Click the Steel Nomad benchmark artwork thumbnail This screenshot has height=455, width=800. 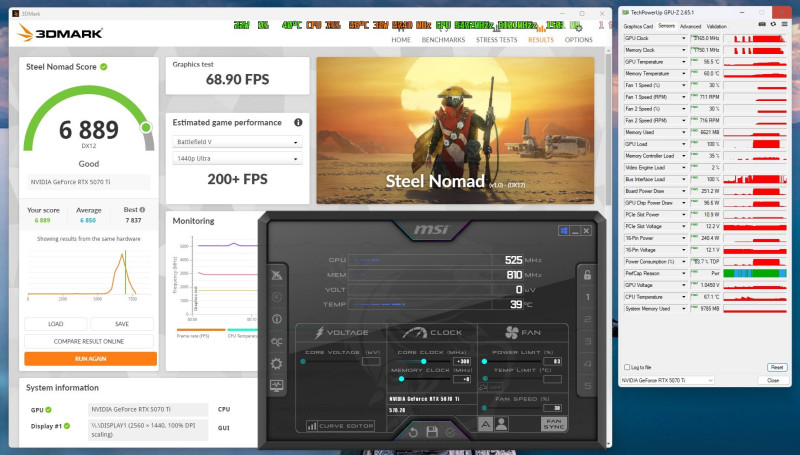point(455,131)
